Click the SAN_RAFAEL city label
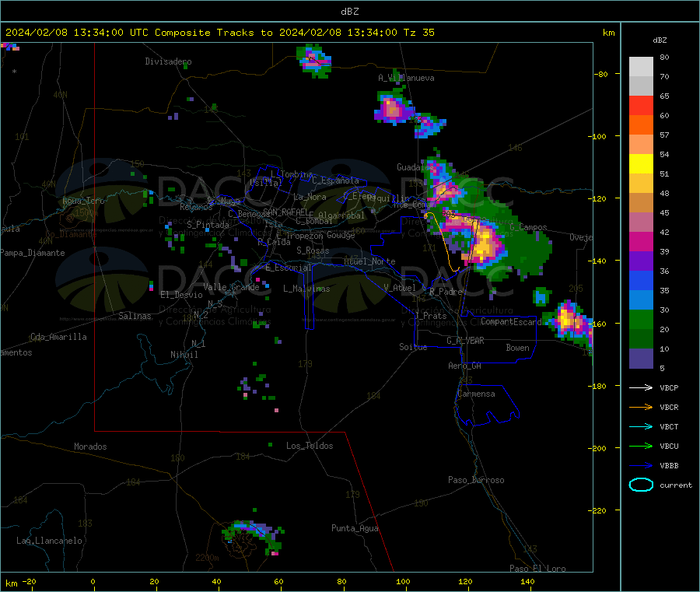 pyautogui.click(x=285, y=212)
